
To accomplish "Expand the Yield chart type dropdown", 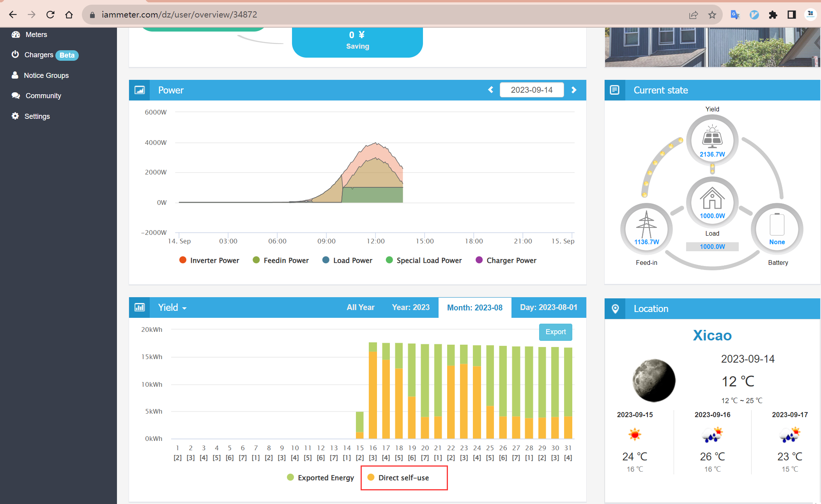I will click(x=172, y=308).
